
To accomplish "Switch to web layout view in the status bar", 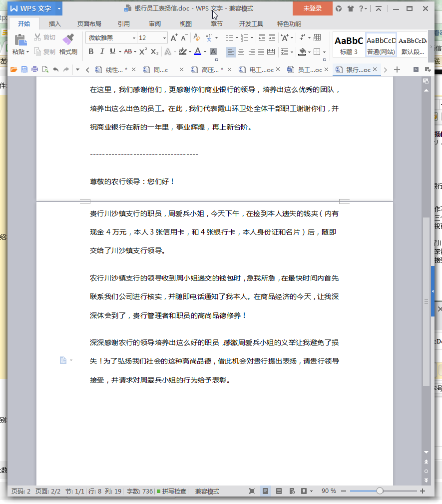I will pos(292,491).
